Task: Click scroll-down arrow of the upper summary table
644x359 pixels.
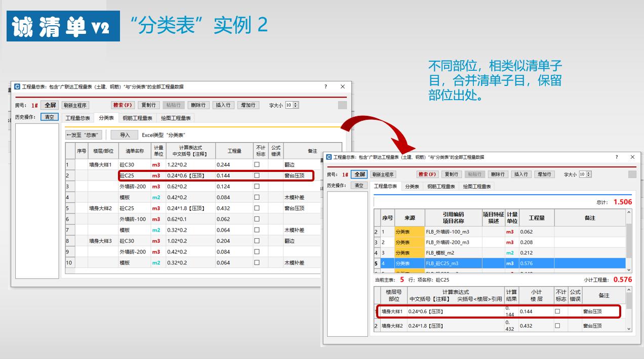Action: click(x=629, y=270)
